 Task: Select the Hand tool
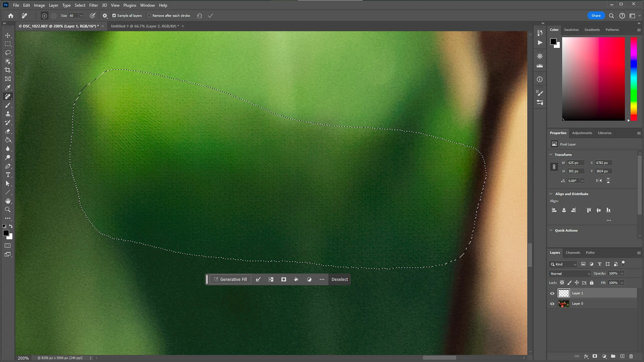(x=8, y=201)
